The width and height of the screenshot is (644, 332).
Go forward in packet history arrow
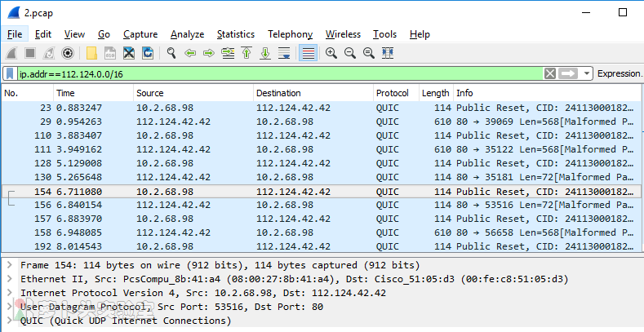pyautogui.click(x=209, y=53)
